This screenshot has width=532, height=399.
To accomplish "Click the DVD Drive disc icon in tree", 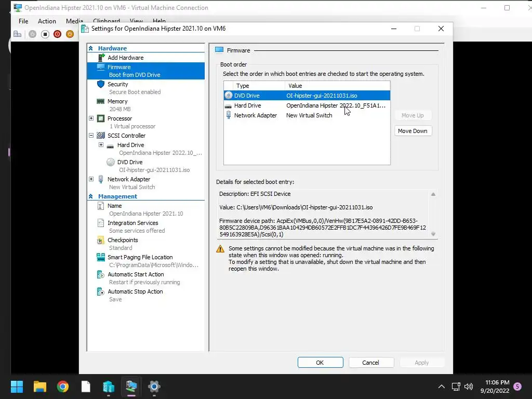I will click(111, 162).
